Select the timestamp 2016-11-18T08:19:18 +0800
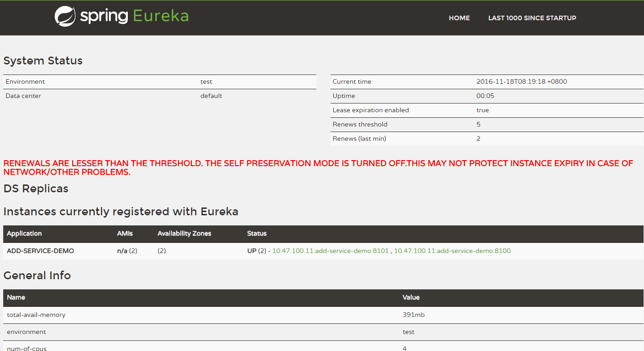 (x=522, y=81)
